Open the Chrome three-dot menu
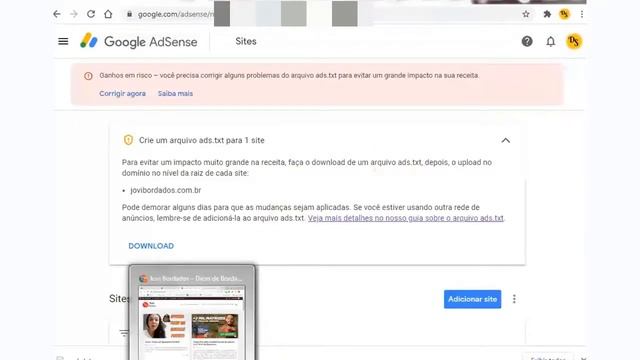This screenshot has width=640, height=360. [582, 14]
